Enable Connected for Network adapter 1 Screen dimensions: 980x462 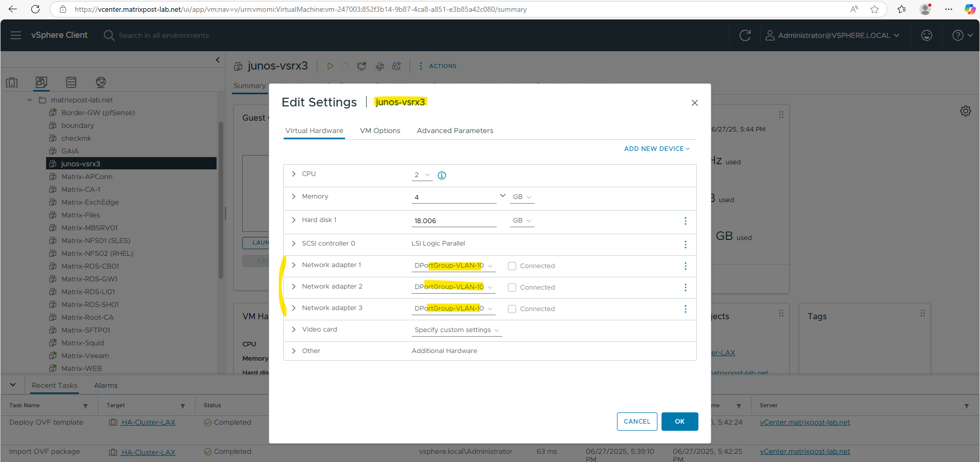click(512, 266)
